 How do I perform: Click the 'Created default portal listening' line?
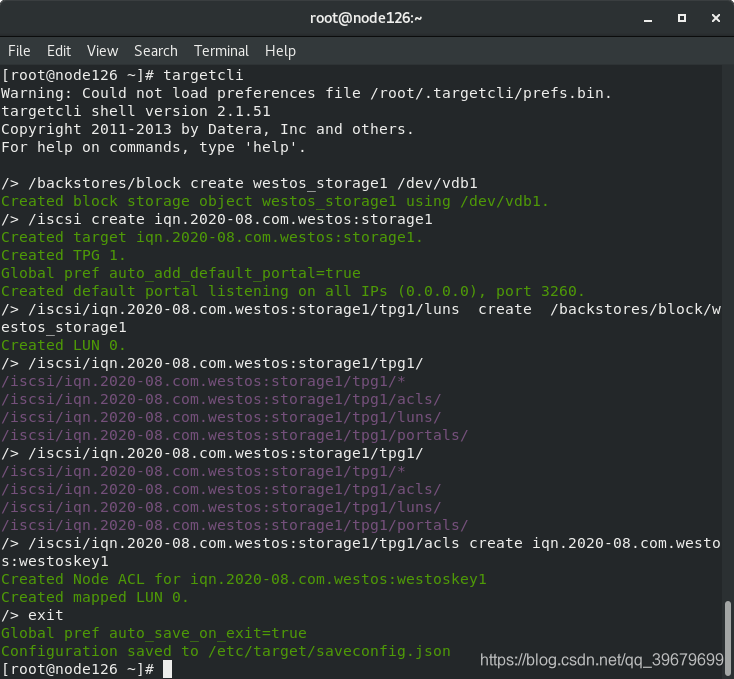coord(293,292)
